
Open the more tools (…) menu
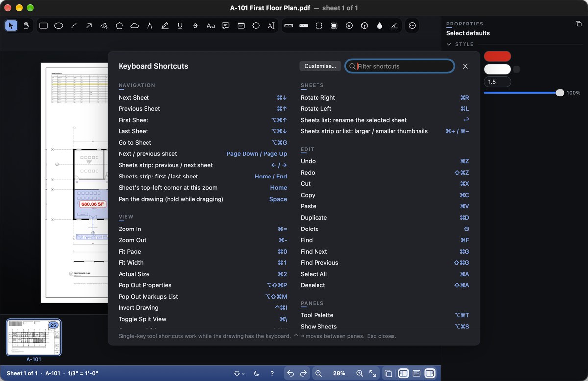[x=412, y=25]
